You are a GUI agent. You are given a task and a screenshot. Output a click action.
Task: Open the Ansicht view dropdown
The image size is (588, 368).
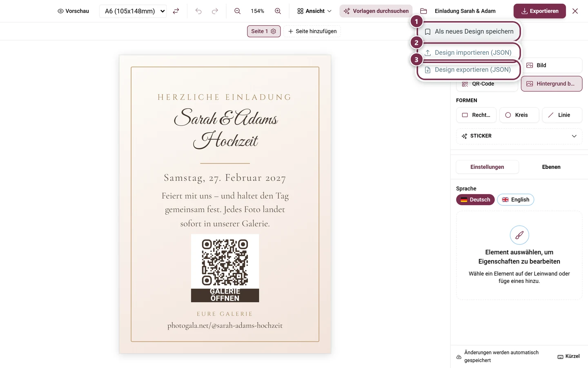point(314,11)
